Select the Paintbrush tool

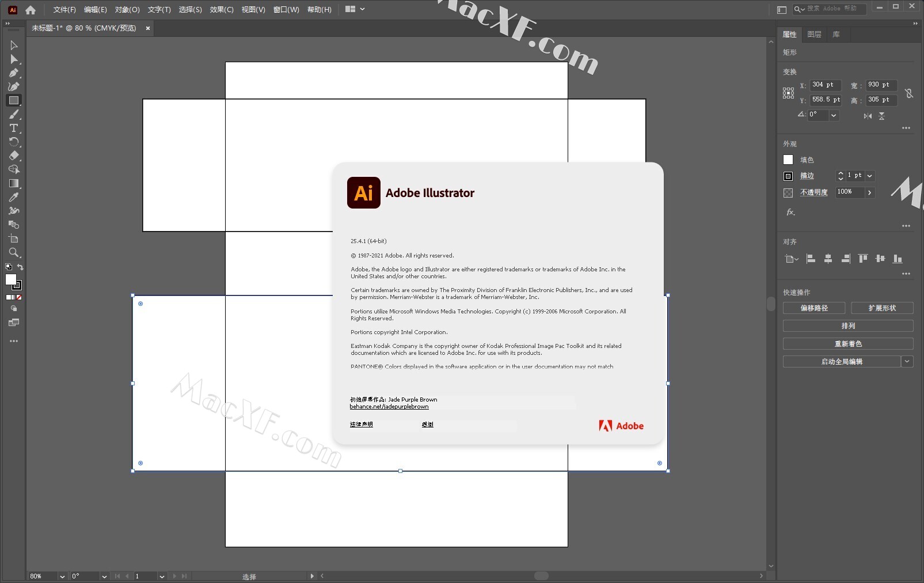[14, 114]
